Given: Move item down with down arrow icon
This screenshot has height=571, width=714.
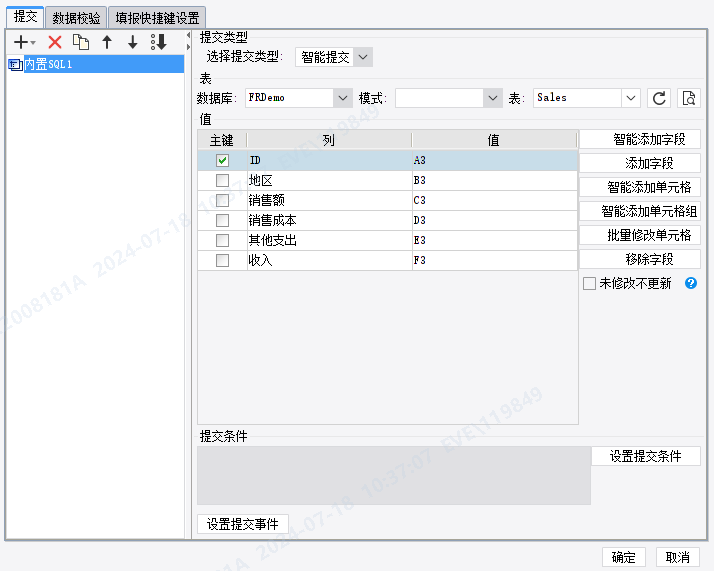Looking at the screenshot, I should [133, 42].
